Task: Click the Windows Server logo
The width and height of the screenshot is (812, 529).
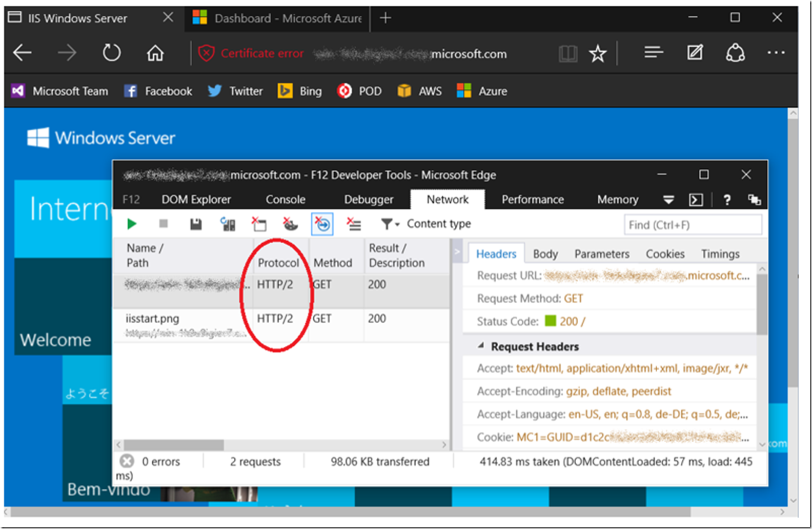Action: [101, 138]
